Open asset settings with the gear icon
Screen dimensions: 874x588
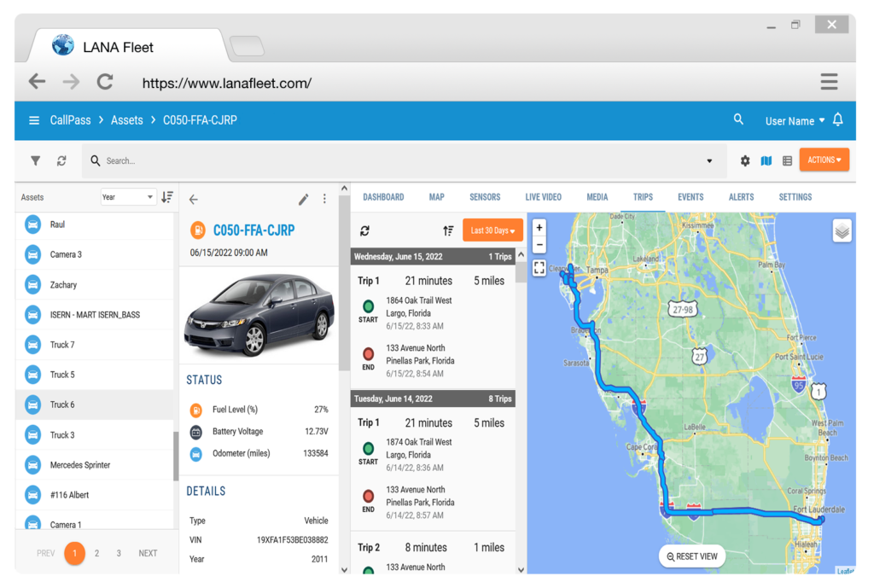744,160
